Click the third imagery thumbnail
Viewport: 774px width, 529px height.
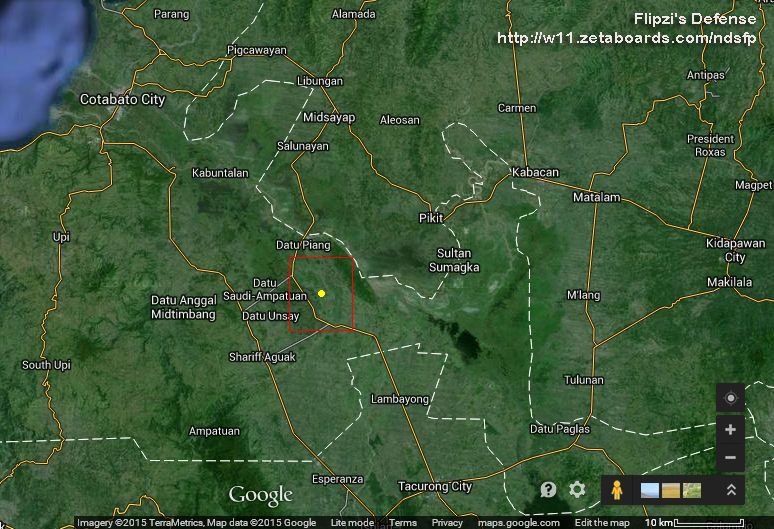pyautogui.click(x=691, y=490)
